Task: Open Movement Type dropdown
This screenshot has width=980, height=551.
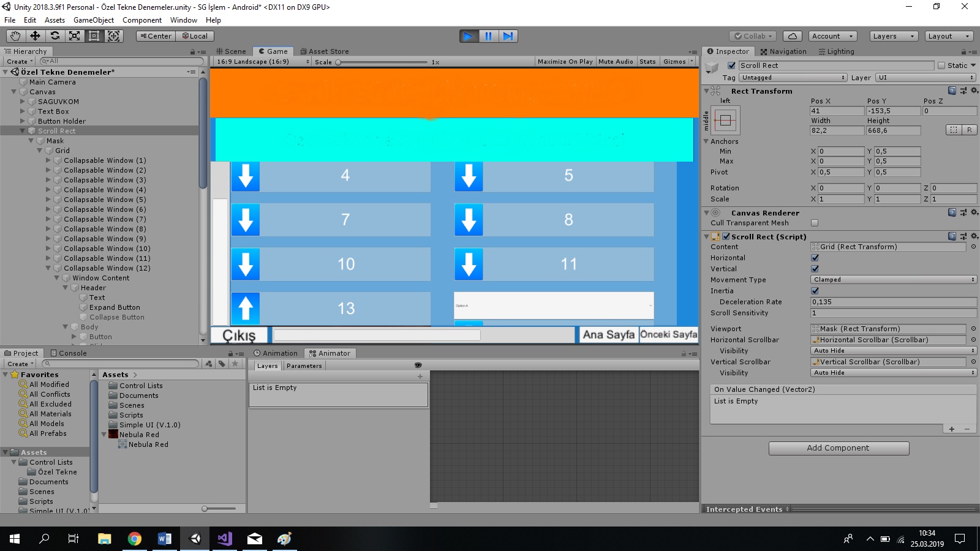Action: 894,280
